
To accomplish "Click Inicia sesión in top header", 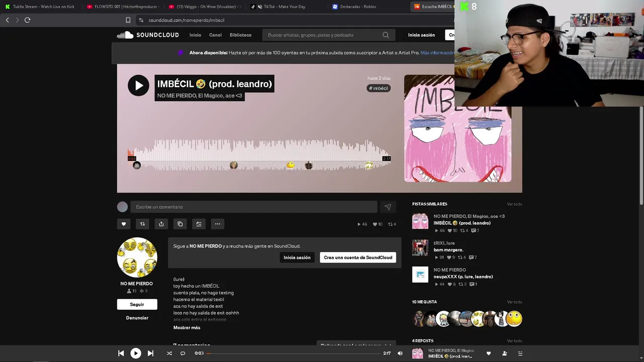I will tap(422, 35).
